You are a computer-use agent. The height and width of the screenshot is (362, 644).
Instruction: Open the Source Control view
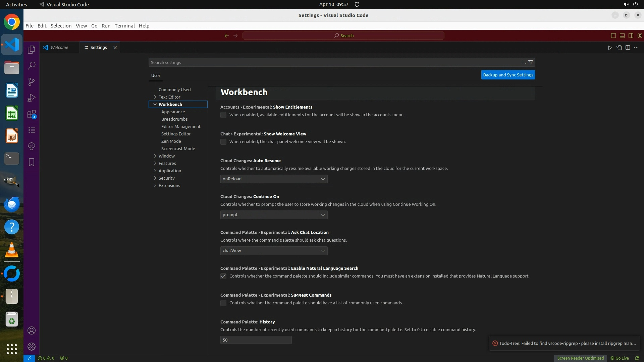click(x=32, y=82)
